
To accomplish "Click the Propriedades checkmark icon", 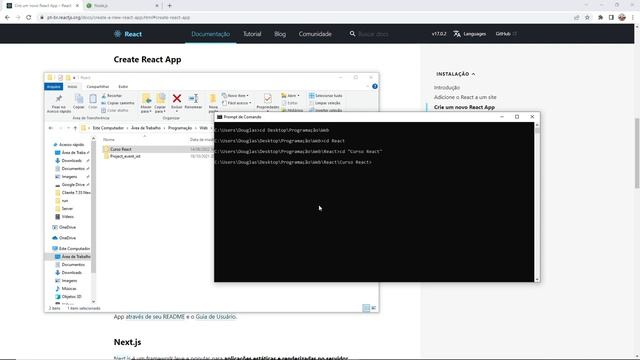I will coord(268,98).
